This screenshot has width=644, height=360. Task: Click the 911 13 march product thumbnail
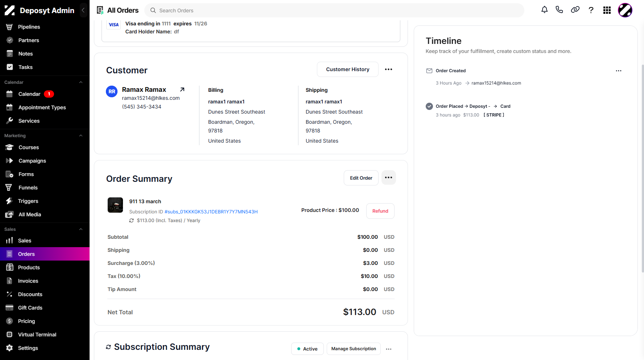pos(115,205)
